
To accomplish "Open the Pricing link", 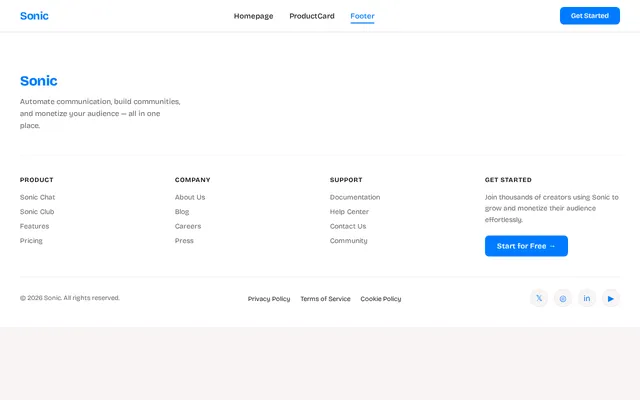I will (31, 241).
